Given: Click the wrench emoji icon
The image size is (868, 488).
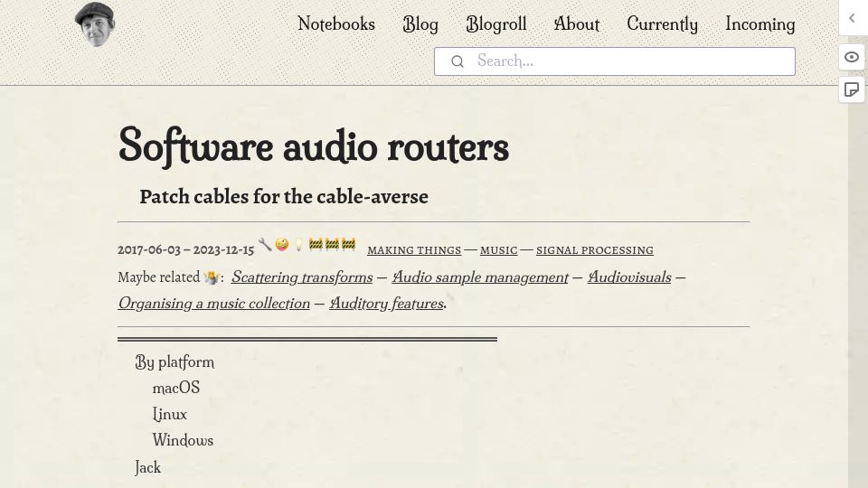Looking at the screenshot, I should [265, 244].
